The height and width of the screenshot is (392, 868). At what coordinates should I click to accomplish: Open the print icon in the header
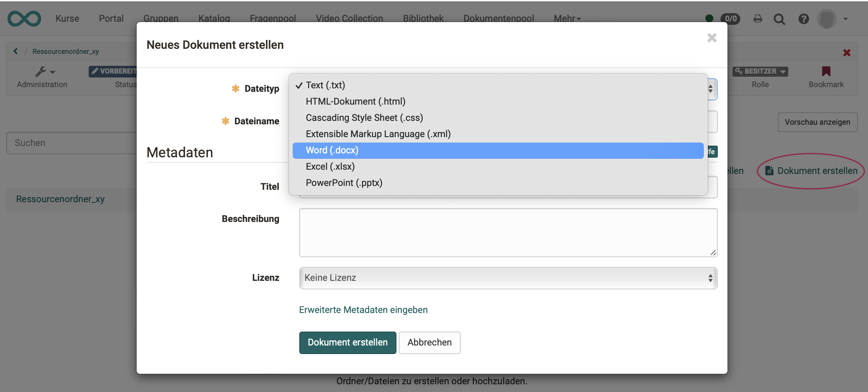tap(758, 19)
